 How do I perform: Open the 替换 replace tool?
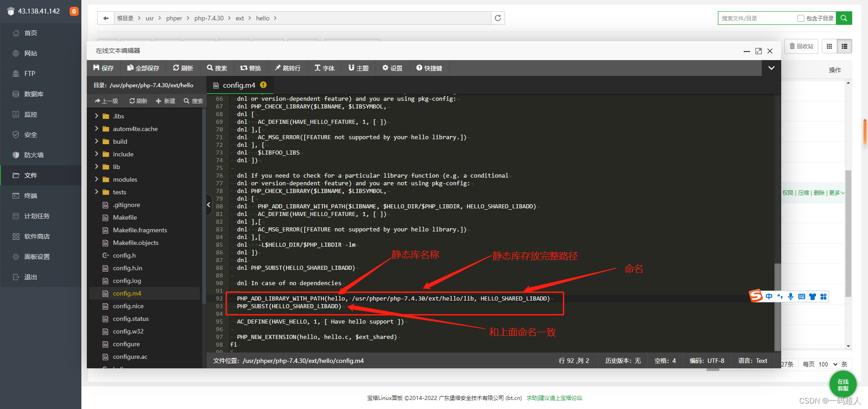(250, 68)
